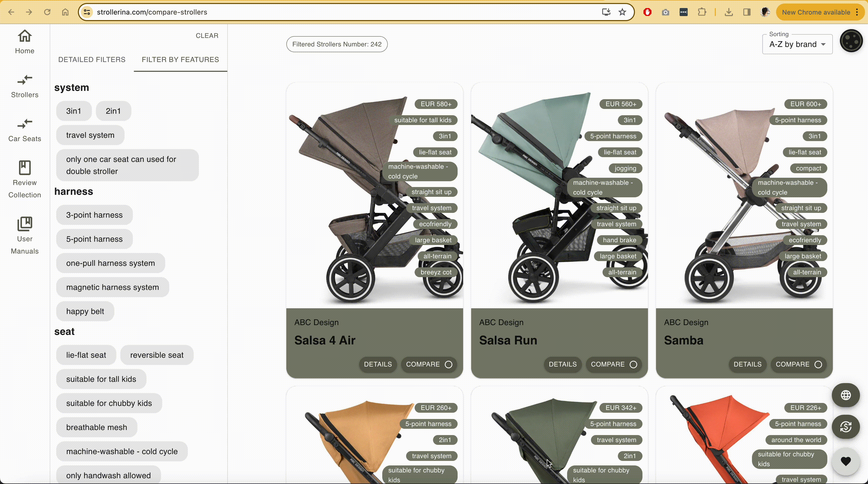Toggle only one car seat double stroller filter

coord(127,165)
